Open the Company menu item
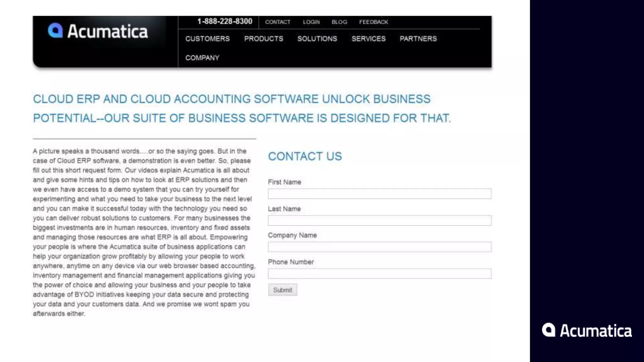Screen dimensions: 644x362 202,58
